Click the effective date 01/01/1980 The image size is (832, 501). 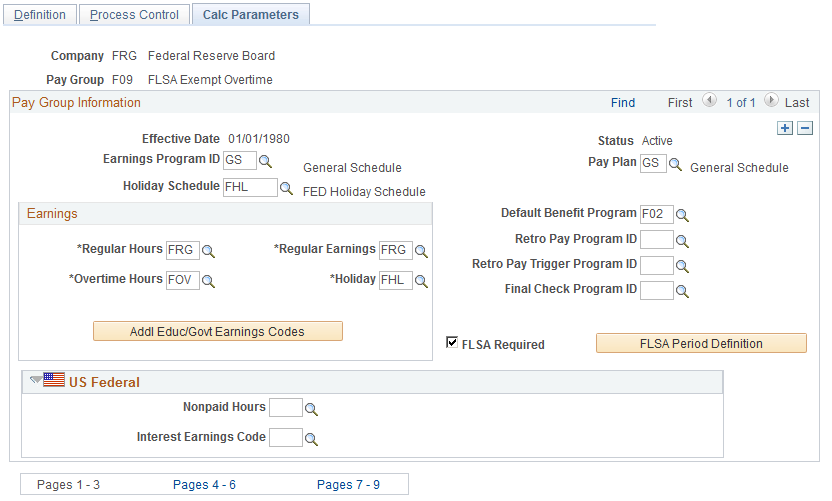click(259, 139)
